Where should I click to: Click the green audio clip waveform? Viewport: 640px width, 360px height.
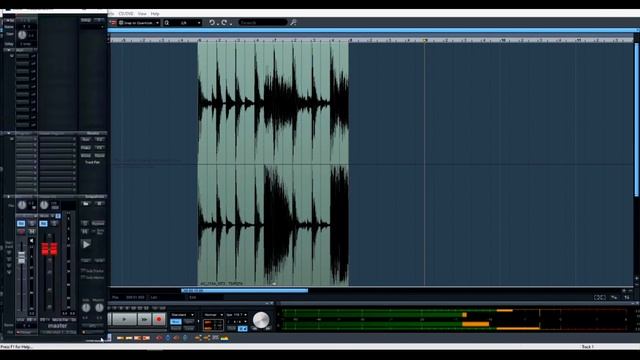(x=273, y=164)
